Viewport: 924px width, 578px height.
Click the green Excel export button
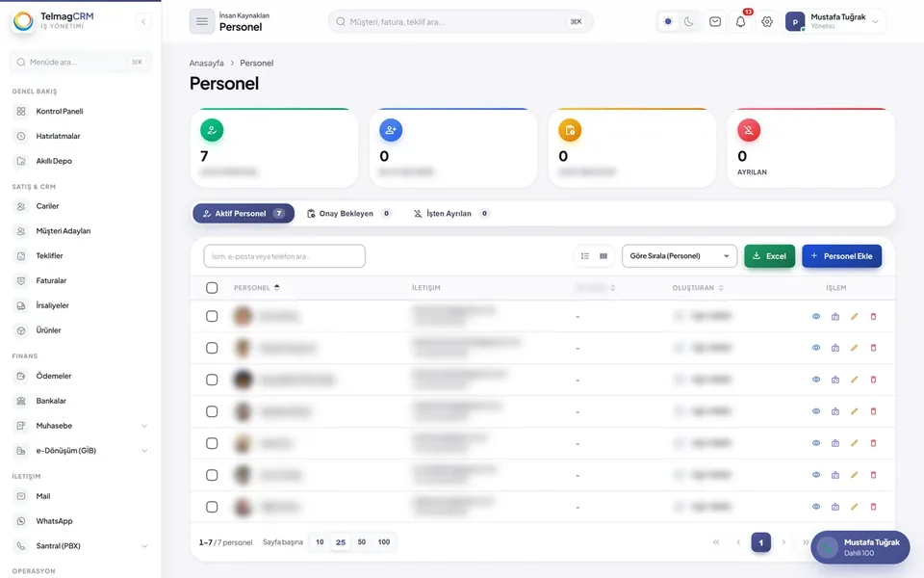tap(770, 256)
